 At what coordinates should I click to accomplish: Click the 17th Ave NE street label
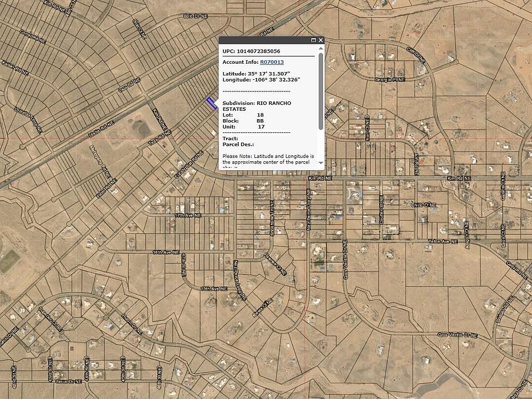(188, 216)
